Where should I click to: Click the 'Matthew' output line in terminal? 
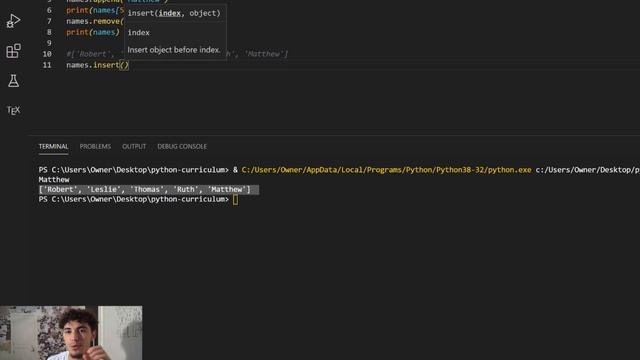pyautogui.click(x=54, y=180)
